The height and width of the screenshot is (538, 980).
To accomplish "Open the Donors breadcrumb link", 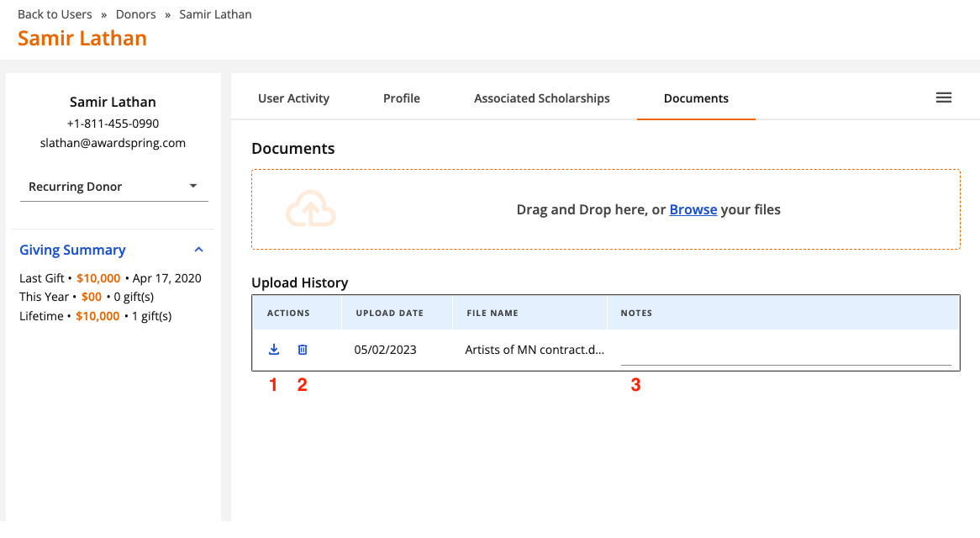I will 135,13.
